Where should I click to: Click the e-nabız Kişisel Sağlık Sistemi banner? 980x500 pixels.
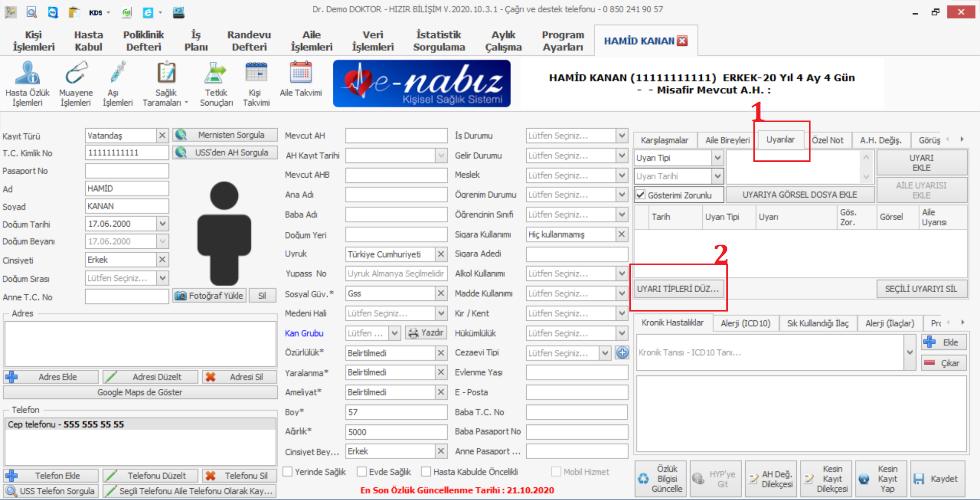pos(422,83)
